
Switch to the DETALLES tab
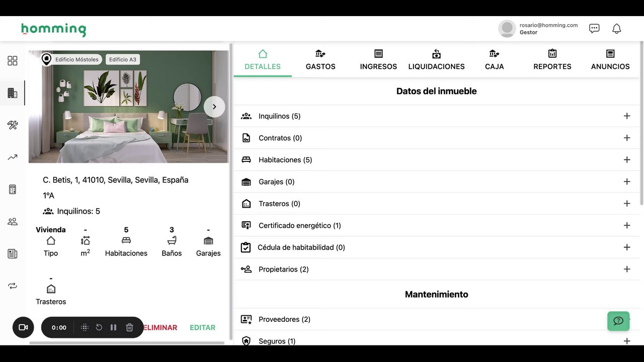[263, 60]
